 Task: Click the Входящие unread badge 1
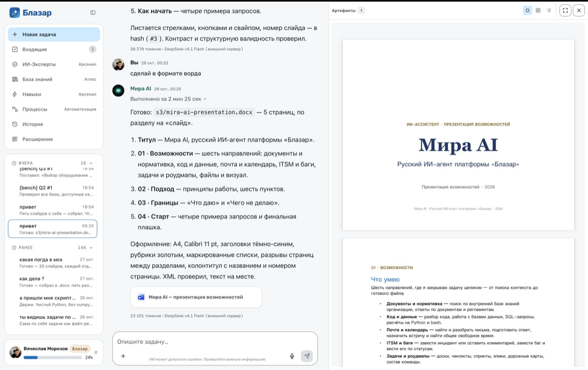click(x=92, y=49)
